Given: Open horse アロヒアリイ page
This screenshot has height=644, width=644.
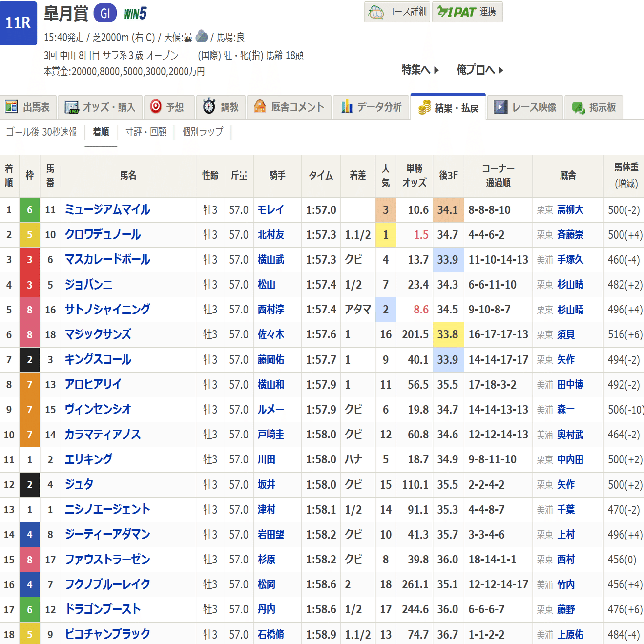Looking at the screenshot, I should pos(93,384).
